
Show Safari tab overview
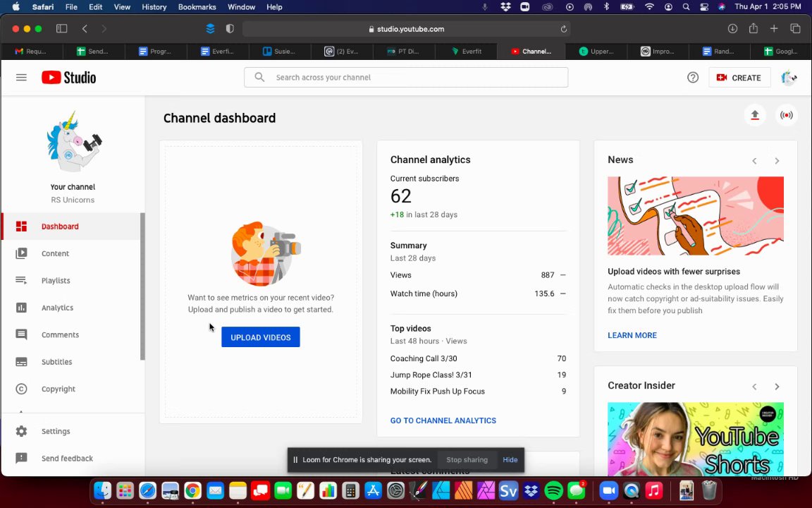(795, 29)
